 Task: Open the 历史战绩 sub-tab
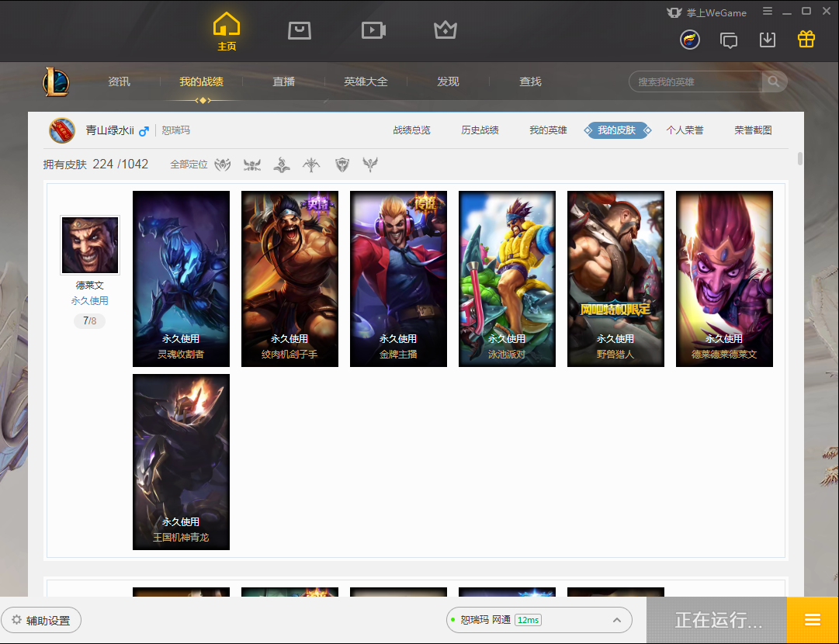pyautogui.click(x=480, y=130)
